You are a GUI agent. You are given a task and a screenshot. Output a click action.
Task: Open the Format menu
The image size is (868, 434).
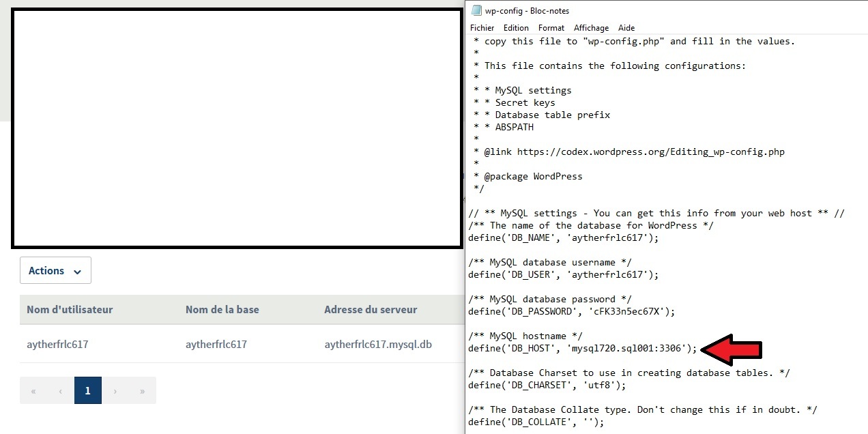551,28
